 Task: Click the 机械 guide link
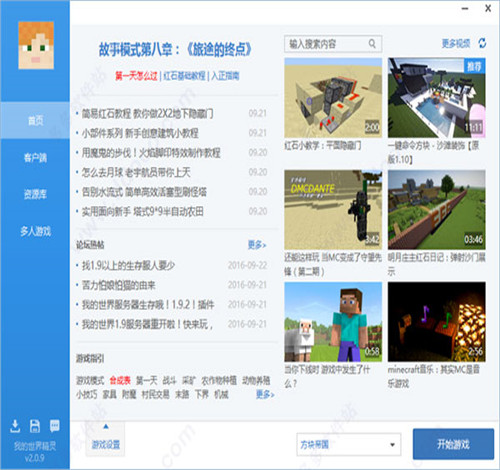point(221,395)
